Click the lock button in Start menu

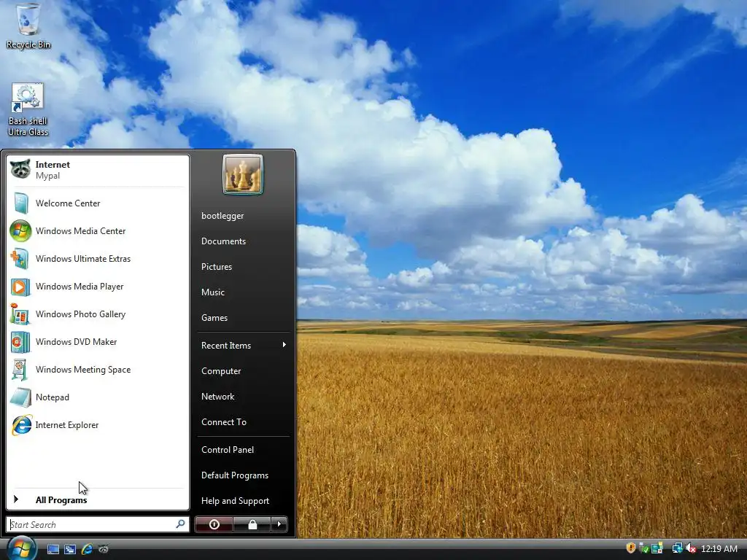pos(252,524)
